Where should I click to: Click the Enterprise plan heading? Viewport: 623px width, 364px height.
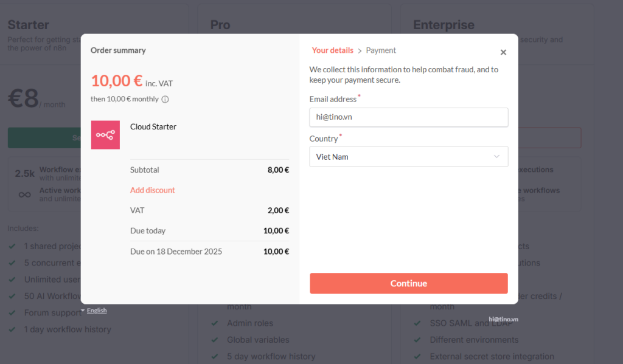pyautogui.click(x=443, y=25)
